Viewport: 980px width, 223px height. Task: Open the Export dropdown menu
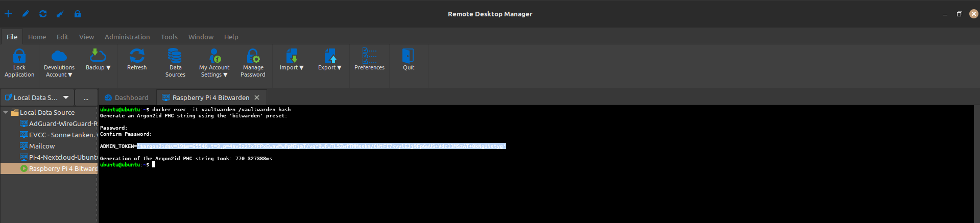click(330, 67)
